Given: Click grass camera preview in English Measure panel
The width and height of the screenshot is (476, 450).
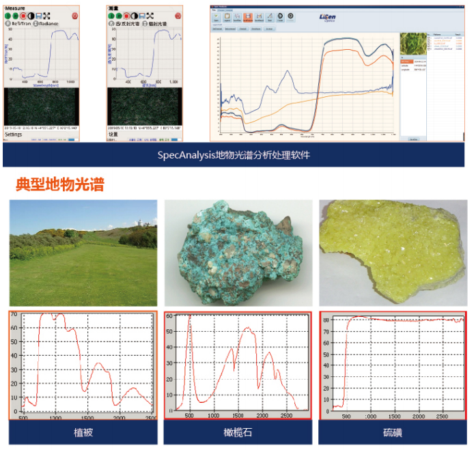Looking at the screenshot, I should 42,107.
